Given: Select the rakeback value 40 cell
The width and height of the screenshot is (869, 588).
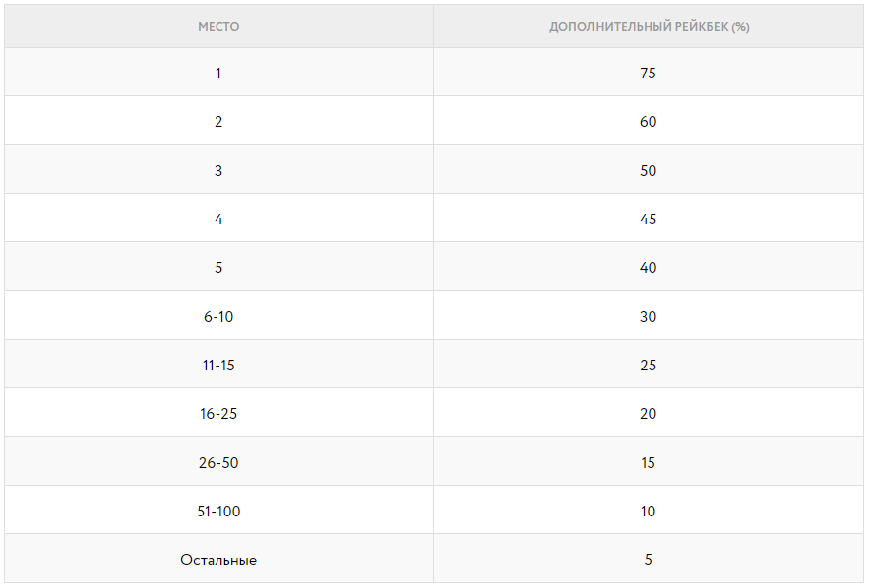Looking at the screenshot, I should coord(649,268).
